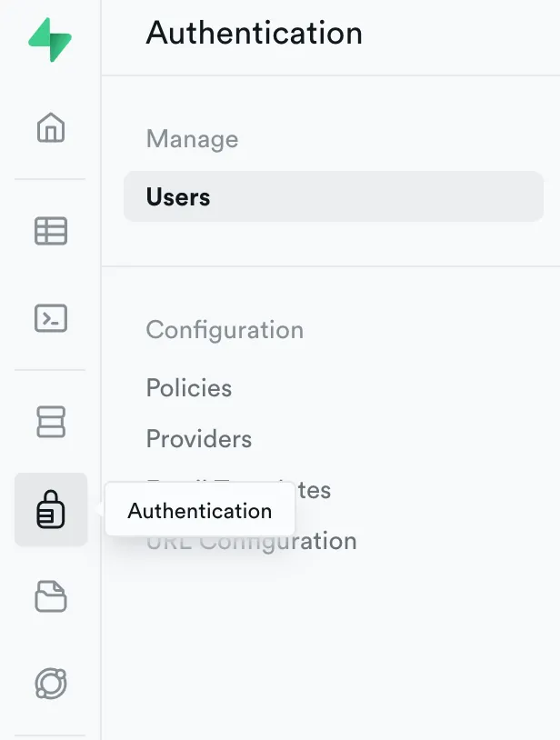This screenshot has height=740, width=560.
Task: Open the Table Editor icon
Action: pos(51,231)
